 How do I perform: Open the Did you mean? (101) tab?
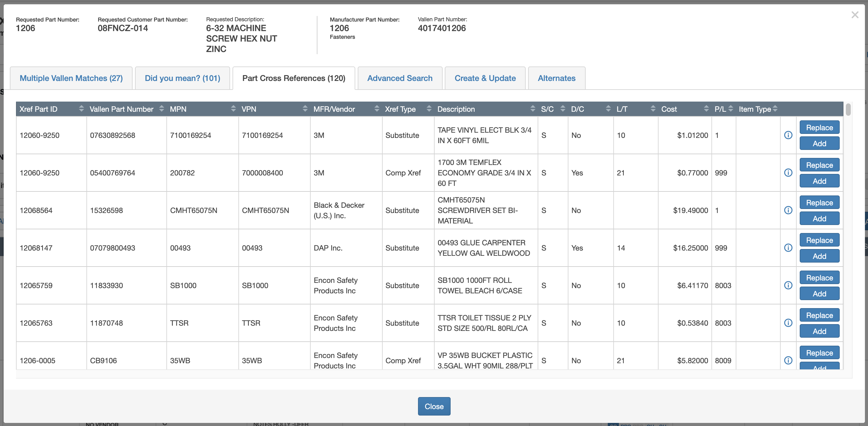pos(183,78)
